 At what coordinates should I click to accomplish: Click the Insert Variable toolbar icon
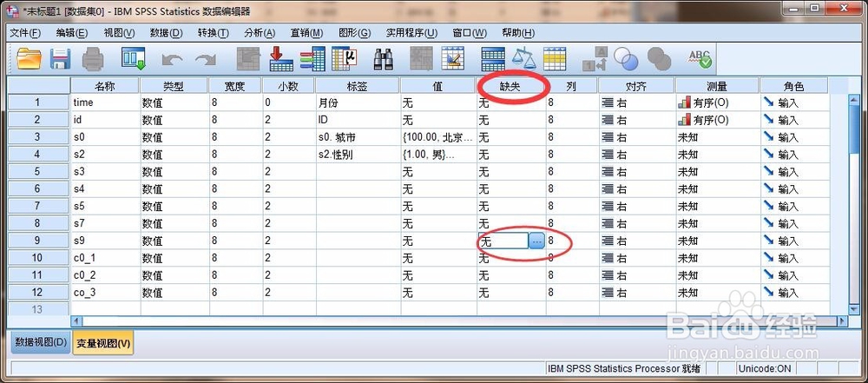[x=453, y=59]
